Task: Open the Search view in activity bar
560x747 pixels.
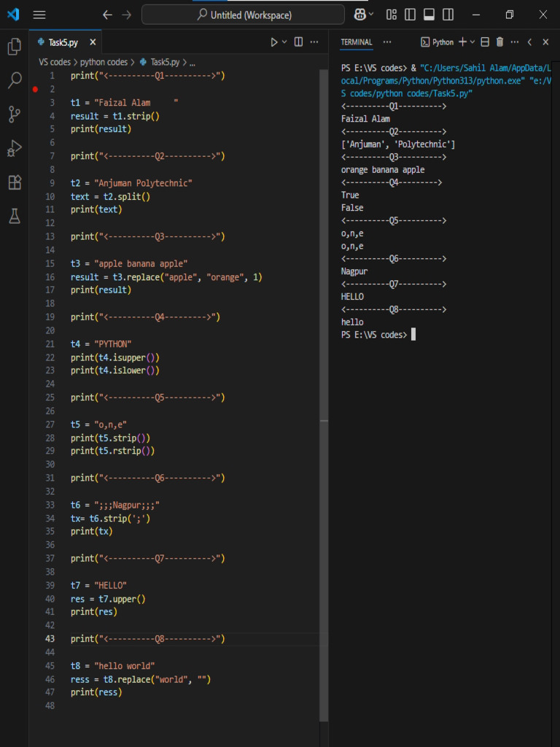Action: click(x=14, y=80)
